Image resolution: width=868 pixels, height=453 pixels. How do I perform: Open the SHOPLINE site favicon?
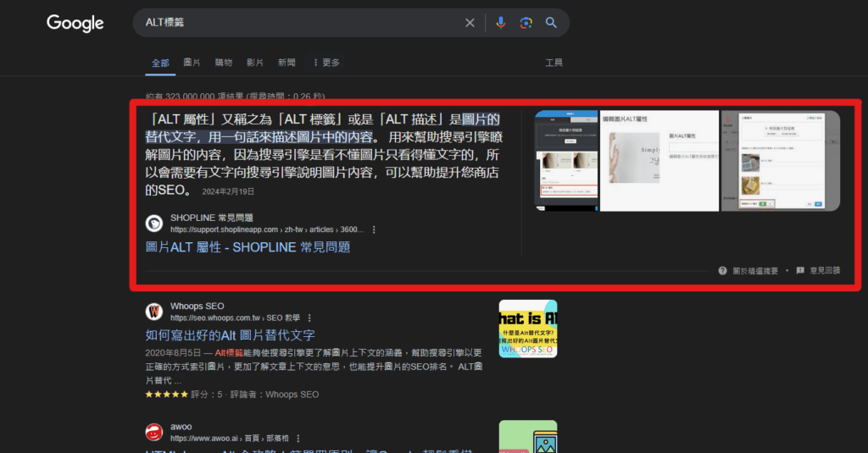tap(154, 223)
